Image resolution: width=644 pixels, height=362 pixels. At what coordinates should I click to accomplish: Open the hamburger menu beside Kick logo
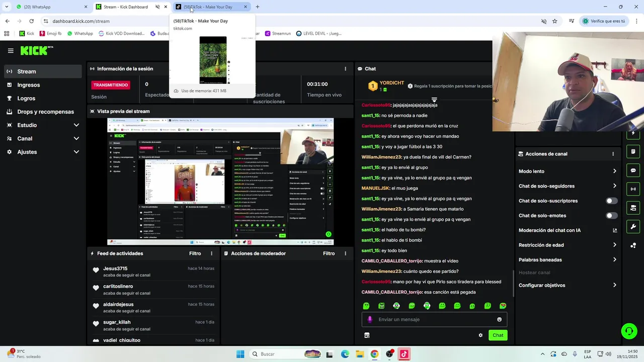point(11,51)
